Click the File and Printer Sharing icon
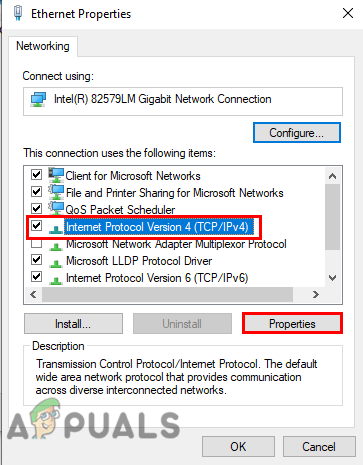Viewport: 363px width, 465px height. pos(56,192)
